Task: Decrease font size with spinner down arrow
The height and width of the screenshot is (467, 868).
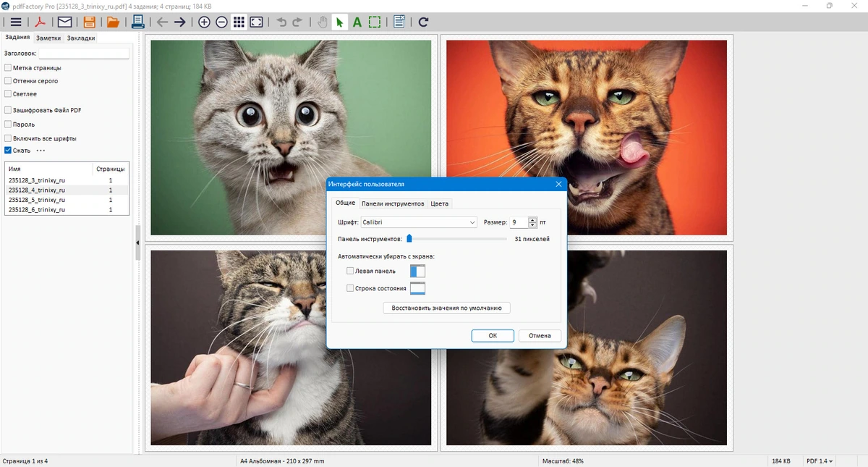Action: pyautogui.click(x=533, y=225)
